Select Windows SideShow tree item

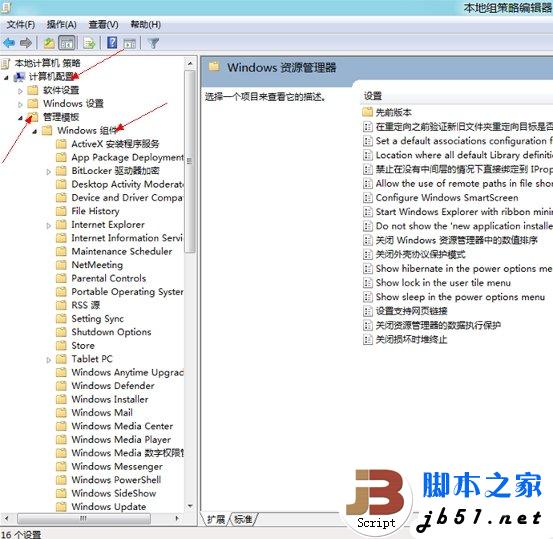pos(114,493)
